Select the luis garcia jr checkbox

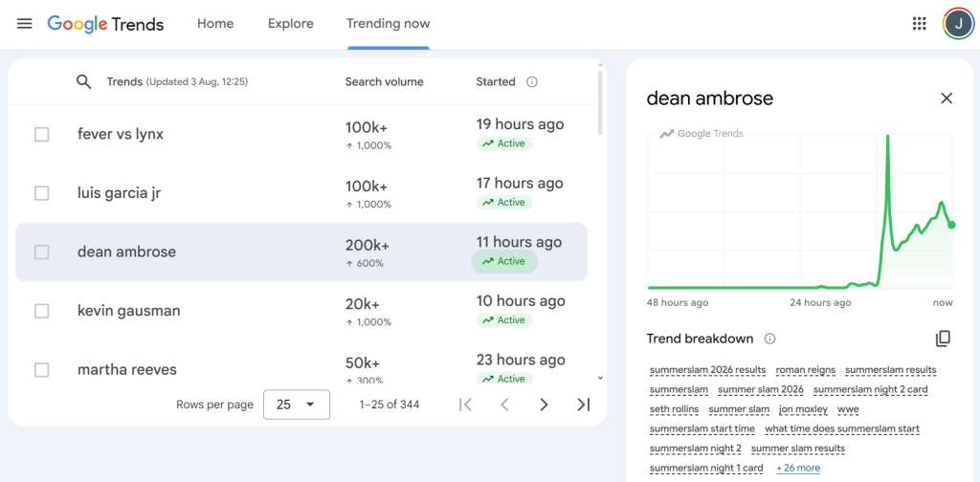pos(42,193)
